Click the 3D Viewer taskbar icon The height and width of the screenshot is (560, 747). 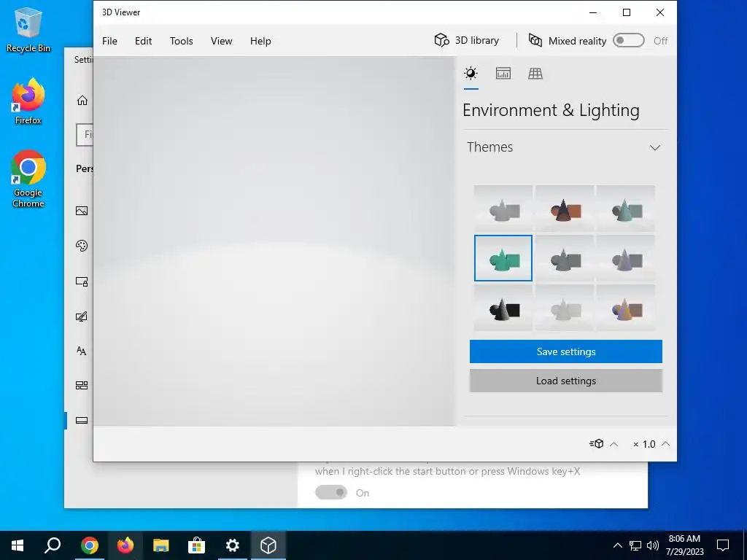pos(268,545)
